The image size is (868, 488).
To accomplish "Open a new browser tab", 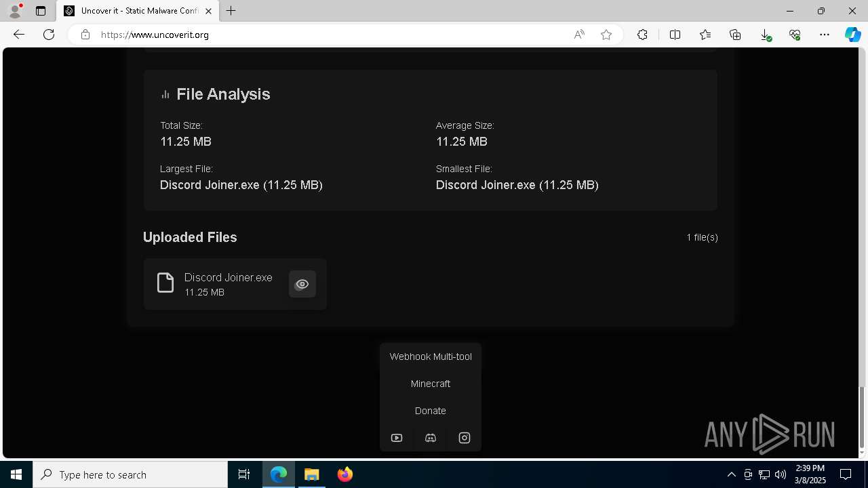I will coord(231,11).
